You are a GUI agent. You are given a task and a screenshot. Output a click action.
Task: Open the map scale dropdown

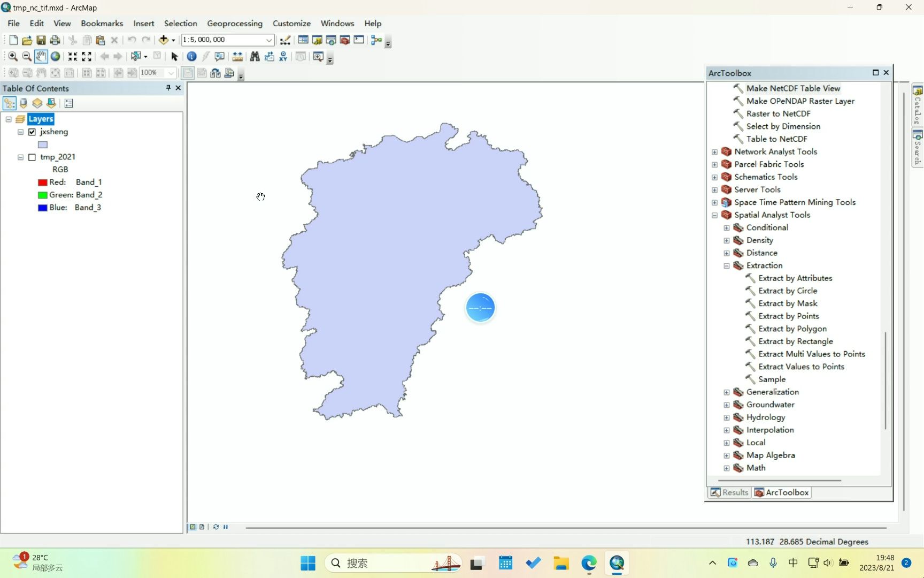tap(269, 40)
